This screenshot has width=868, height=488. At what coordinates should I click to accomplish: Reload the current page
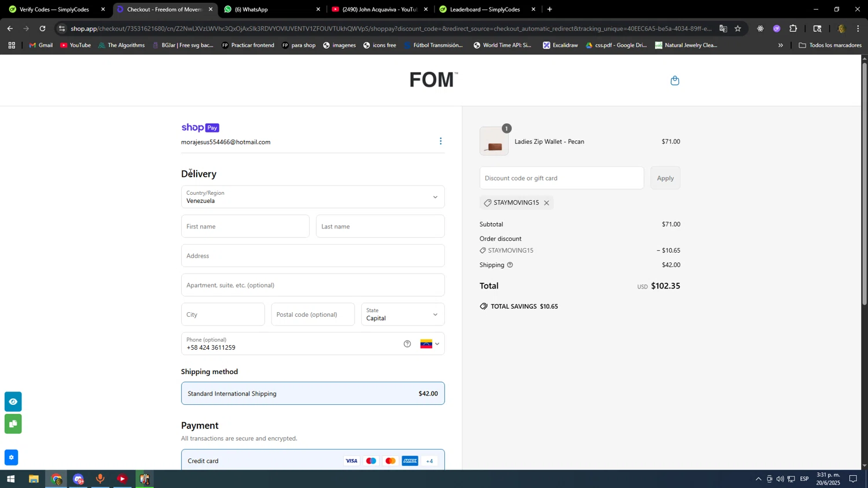coord(43,28)
